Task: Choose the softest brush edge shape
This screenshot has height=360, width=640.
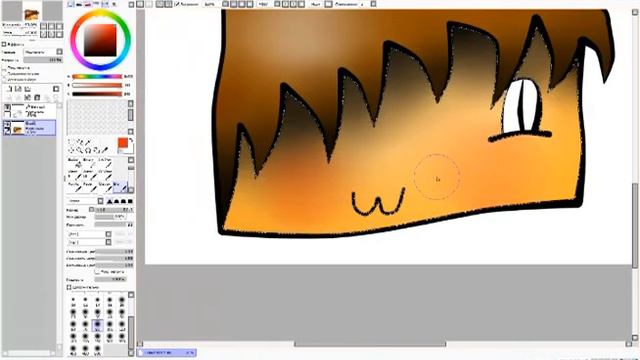Action: [x=109, y=201]
